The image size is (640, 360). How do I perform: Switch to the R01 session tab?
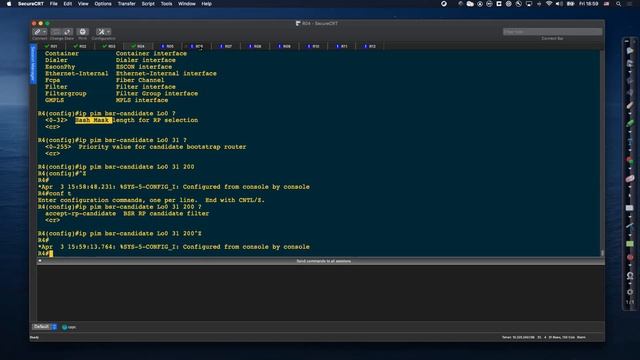click(x=51, y=46)
